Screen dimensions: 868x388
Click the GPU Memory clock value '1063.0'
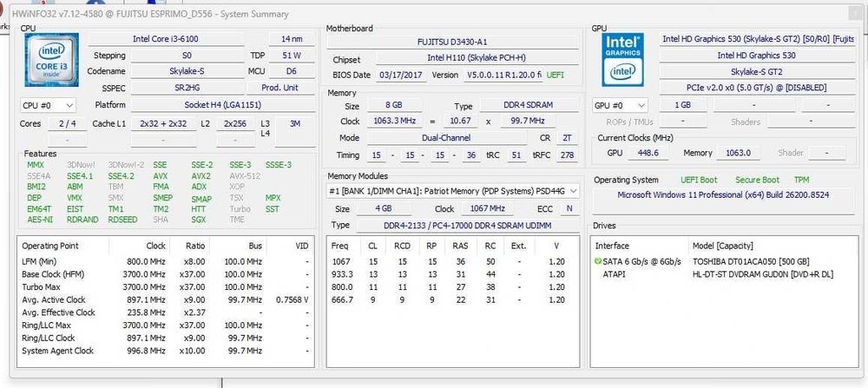740,153
